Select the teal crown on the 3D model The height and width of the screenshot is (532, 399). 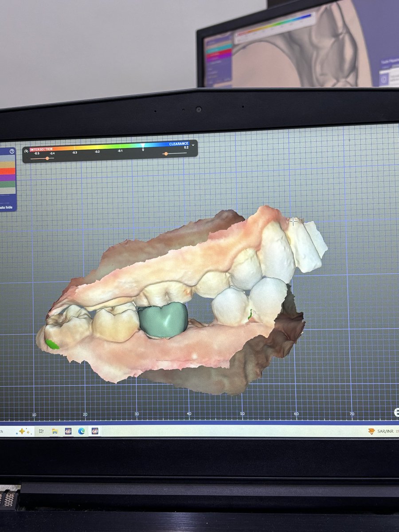coord(164,319)
